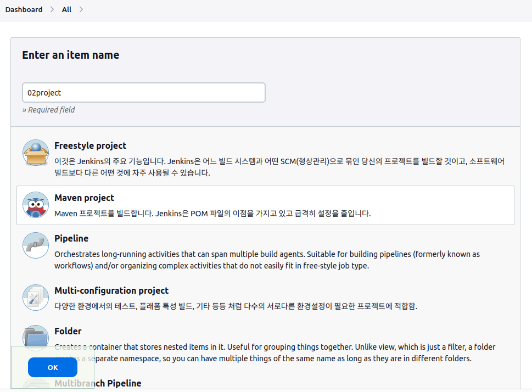The image size is (532, 392).
Task: Choose the Multi-configuration project title
Action: tap(111, 291)
